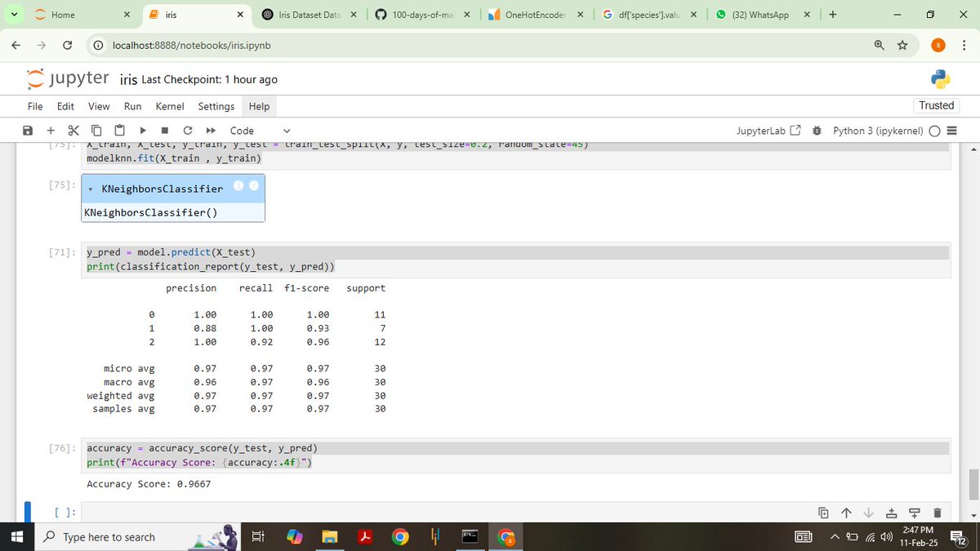Paste cell from clipboard icon
The image size is (980, 551).
click(x=119, y=131)
